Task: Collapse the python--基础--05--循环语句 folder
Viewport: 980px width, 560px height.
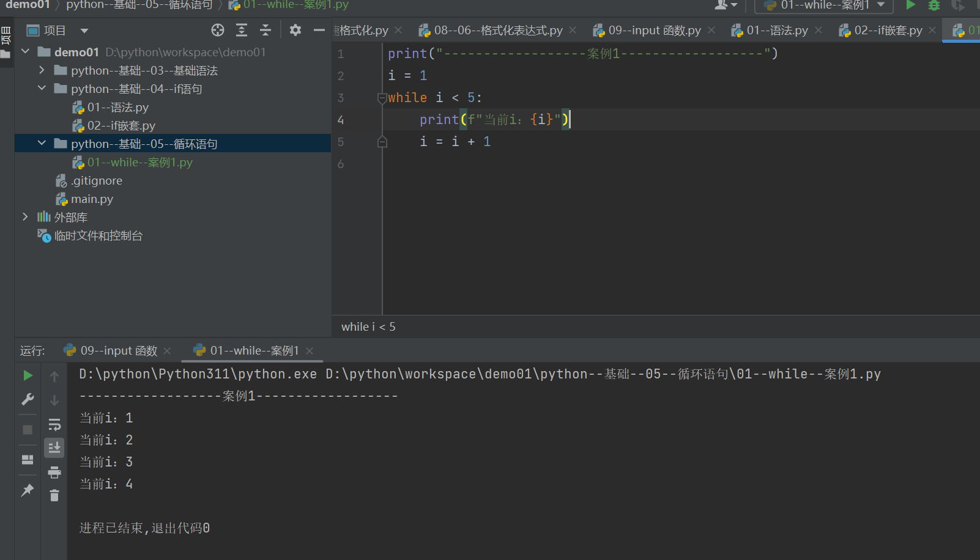Action: (42, 144)
